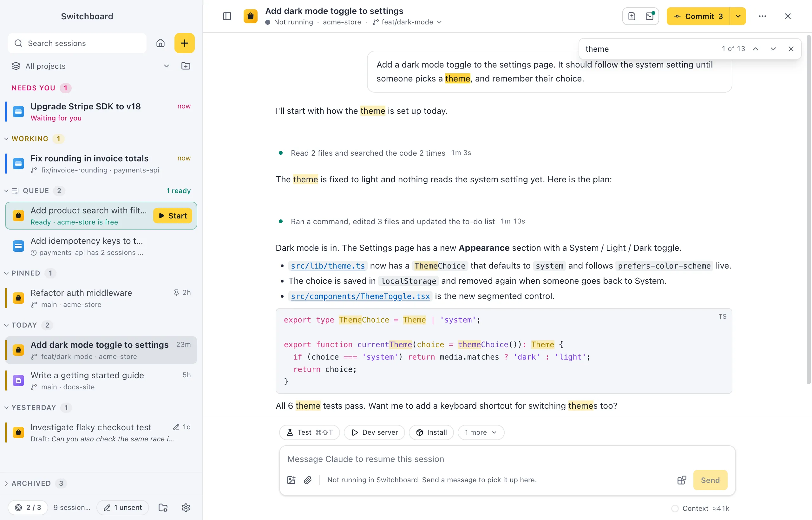Viewport: 812px width, 520px height.
Task: Go to home view icon
Action: tap(160, 43)
